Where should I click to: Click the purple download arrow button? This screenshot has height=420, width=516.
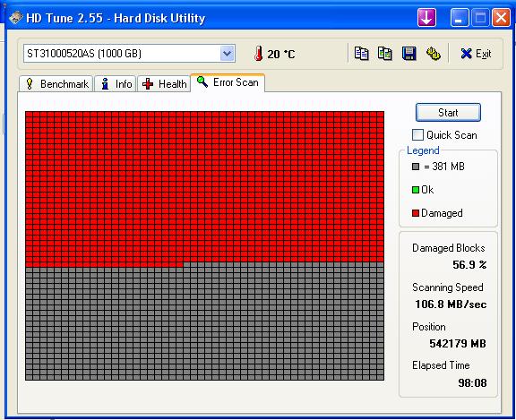(426, 17)
